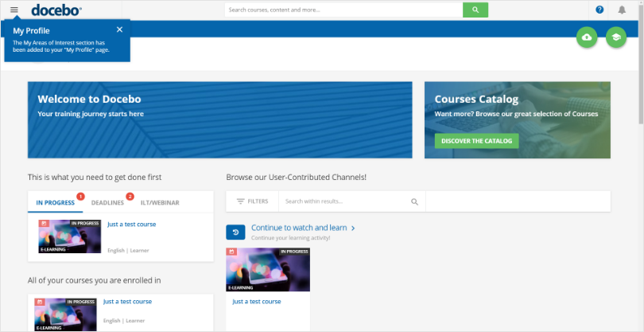The image size is (644, 332).
Task: Click the search within results magnifier
Action: click(414, 202)
